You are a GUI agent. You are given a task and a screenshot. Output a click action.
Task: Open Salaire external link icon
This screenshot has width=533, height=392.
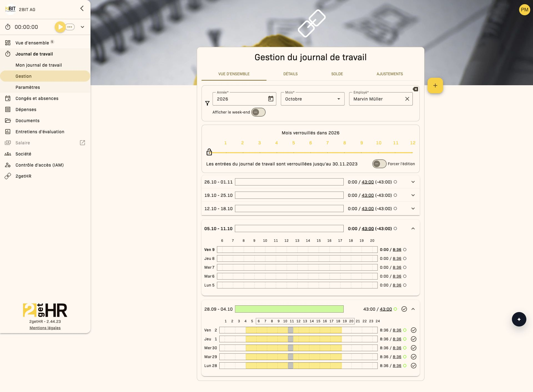click(x=82, y=143)
